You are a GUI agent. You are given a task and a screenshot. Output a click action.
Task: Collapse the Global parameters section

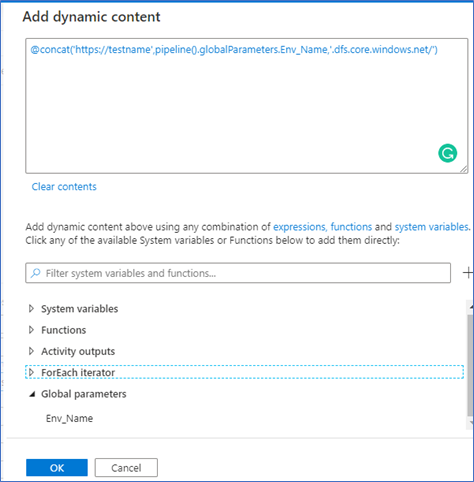pos(32,394)
